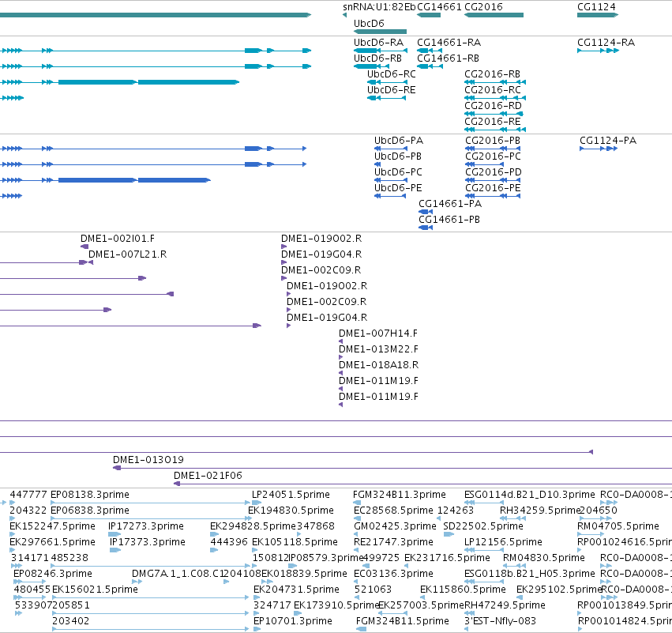Select the EK018839.5prime EST label
The width and height of the screenshot is (672, 633).
[x=304, y=574]
